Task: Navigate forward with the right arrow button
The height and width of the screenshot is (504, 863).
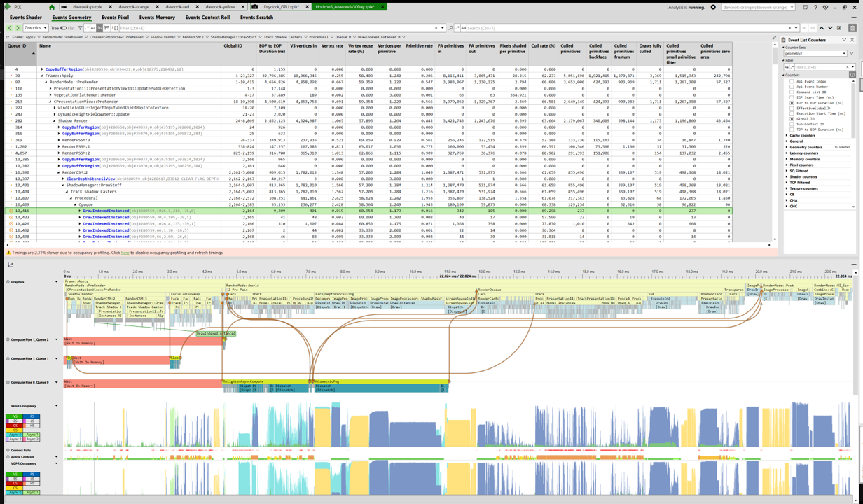Action: [17, 28]
